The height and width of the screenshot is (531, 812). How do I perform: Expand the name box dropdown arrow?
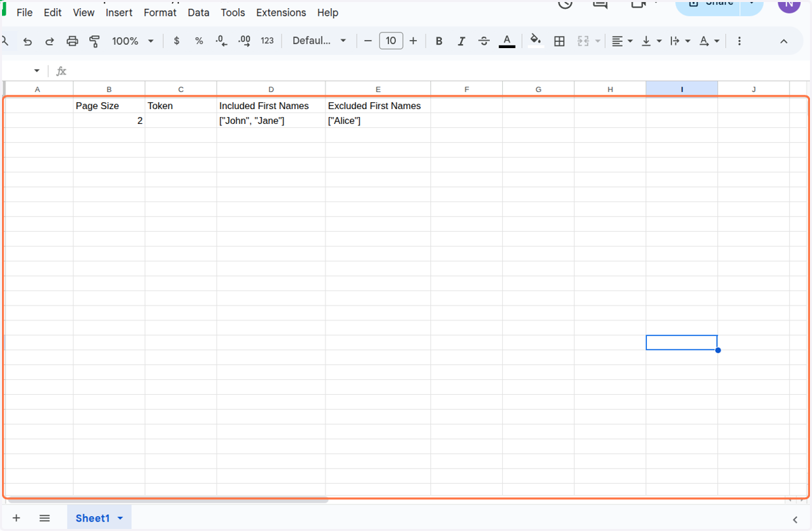coord(37,71)
